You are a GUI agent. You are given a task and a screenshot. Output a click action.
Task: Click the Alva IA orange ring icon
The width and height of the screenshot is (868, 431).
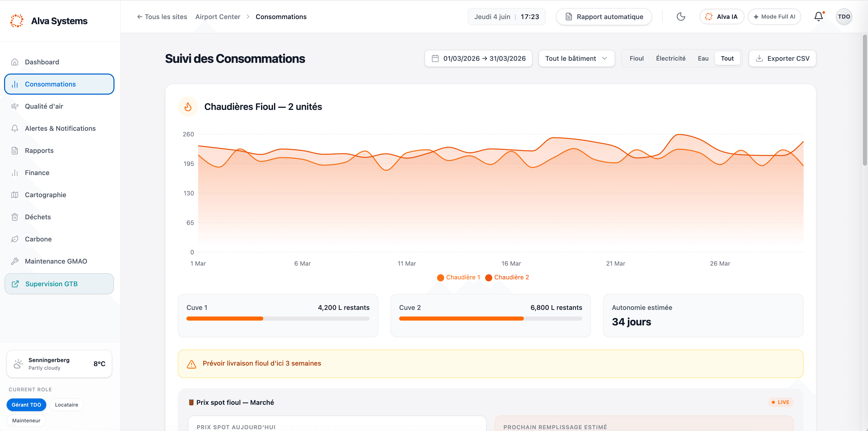coord(708,17)
